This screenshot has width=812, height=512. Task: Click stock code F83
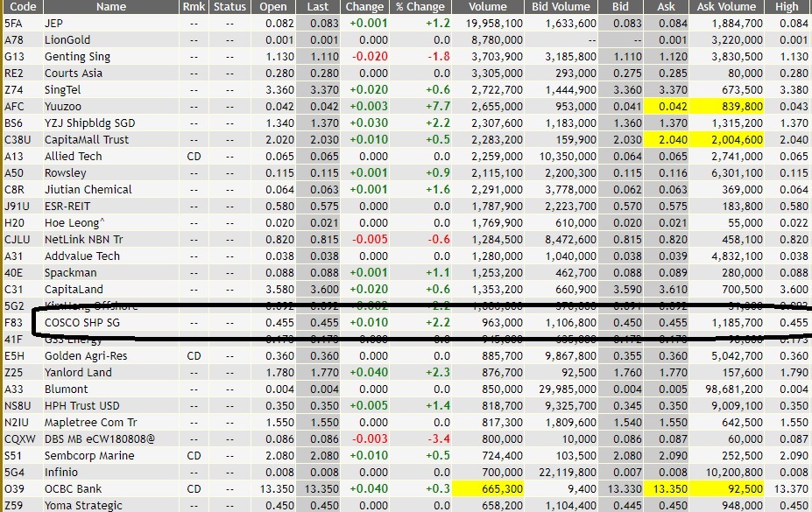(x=13, y=323)
